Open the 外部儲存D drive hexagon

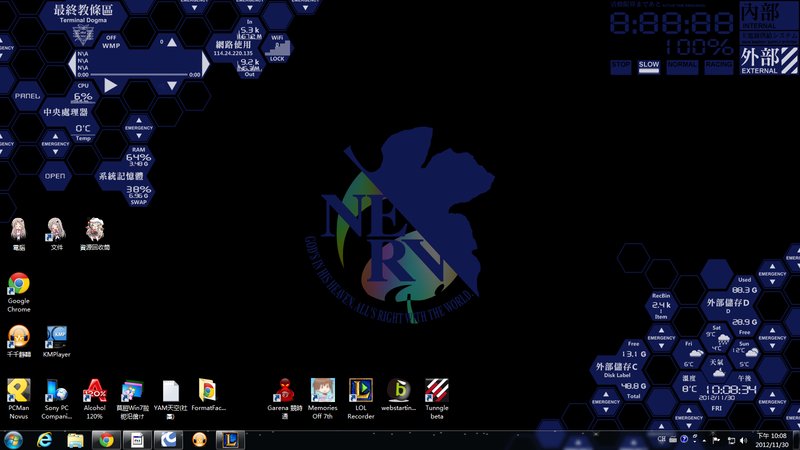point(728,304)
